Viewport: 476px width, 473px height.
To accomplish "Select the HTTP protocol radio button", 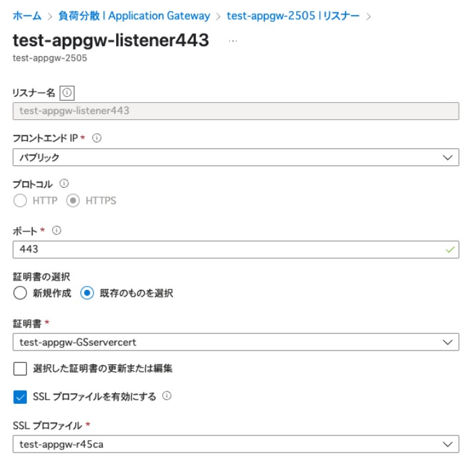I will click(x=20, y=201).
